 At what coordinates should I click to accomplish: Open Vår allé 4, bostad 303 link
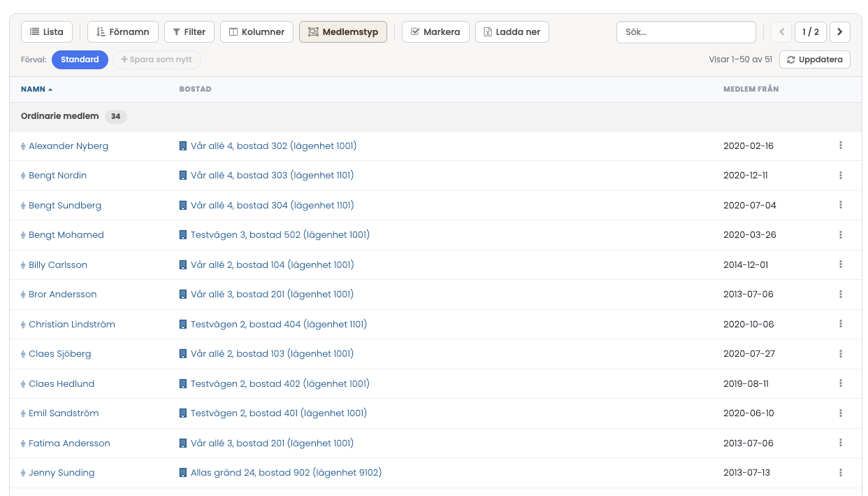pyautogui.click(x=273, y=176)
